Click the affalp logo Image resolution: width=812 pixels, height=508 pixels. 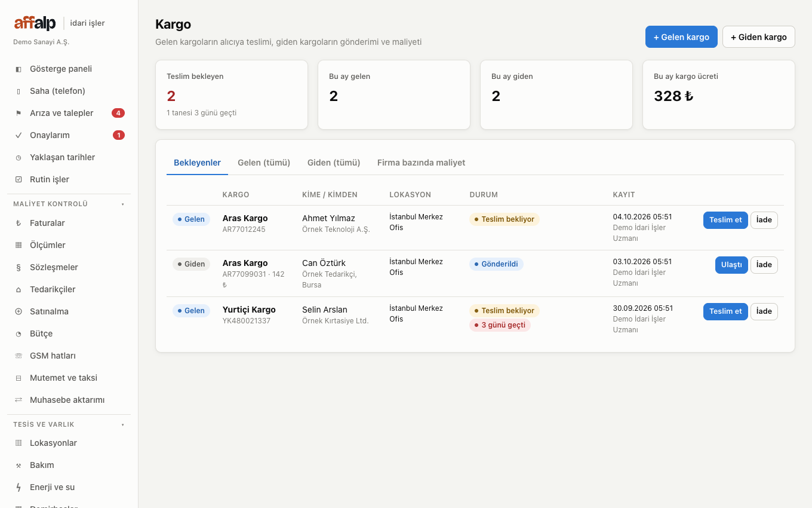pos(35,23)
